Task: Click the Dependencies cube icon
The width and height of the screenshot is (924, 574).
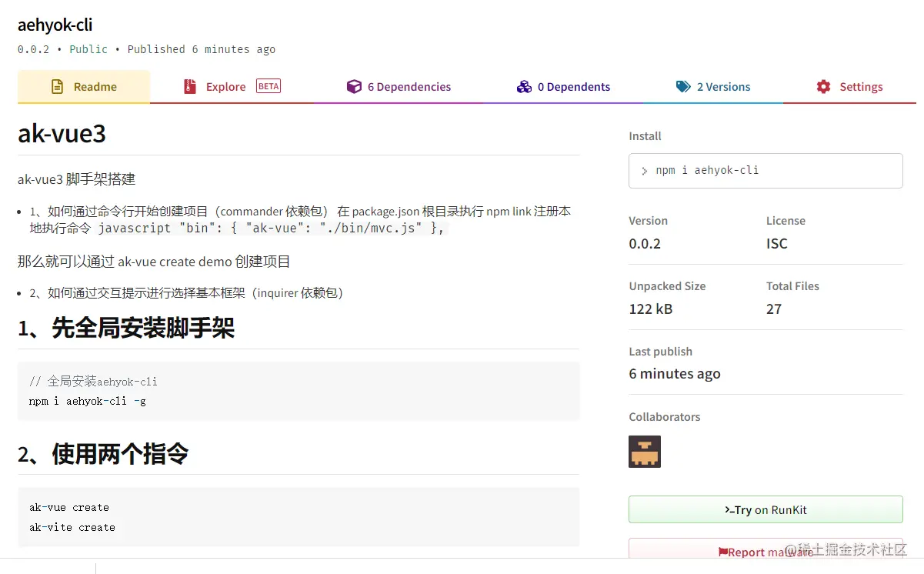Action: point(354,87)
